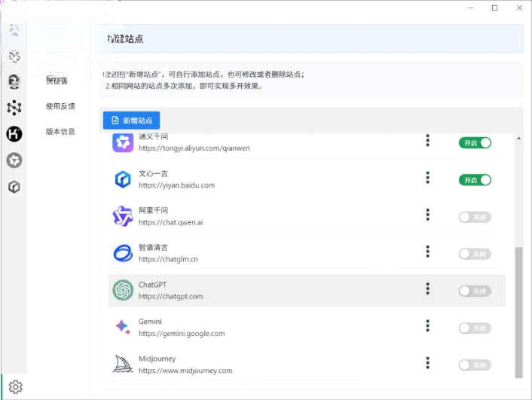Click the 智谱清言 blue ring logo
Image resolution: width=532 pixels, height=400 pixels.
(x=123, y=253)
